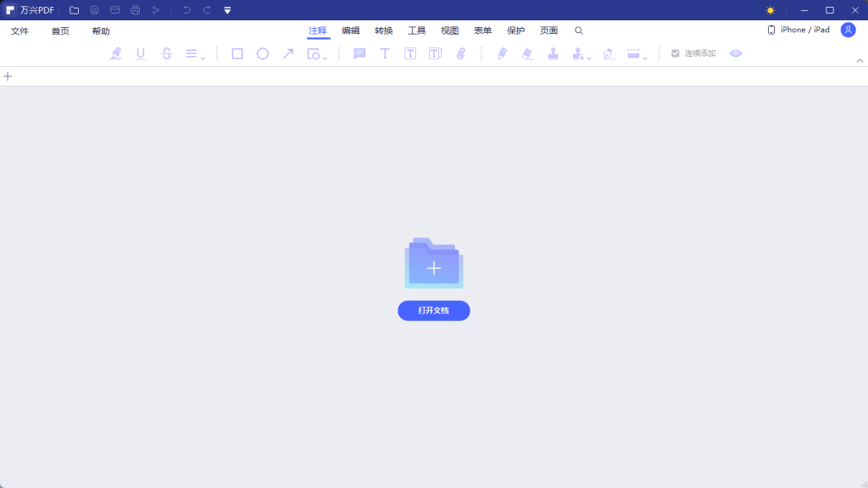Collapse the ribbon toolbar with chevron

coord(860,61)
